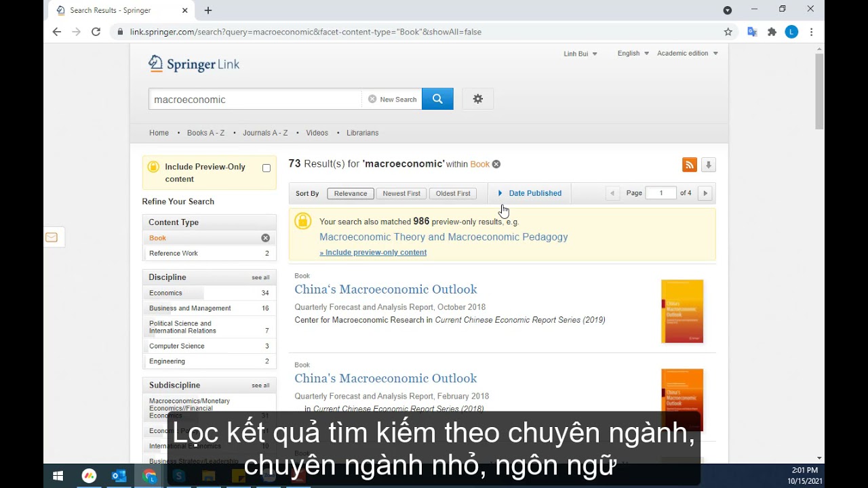Sort results by Relevance

tap(351, 193)
